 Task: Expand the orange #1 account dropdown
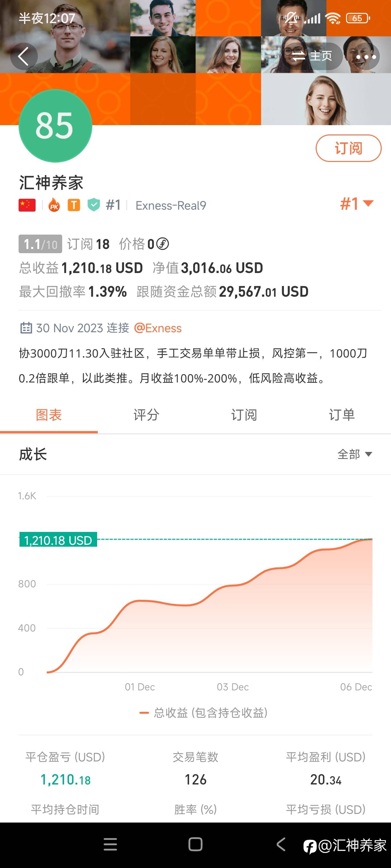357,204
